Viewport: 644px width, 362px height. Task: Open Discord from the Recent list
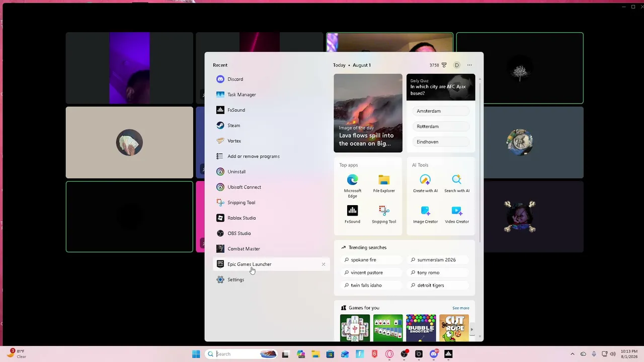[271, 79]
